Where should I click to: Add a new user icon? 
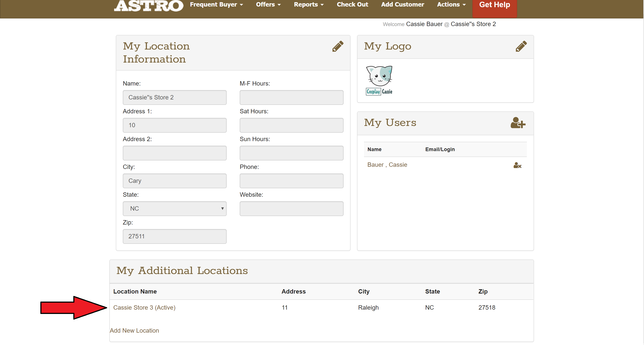point(518,123)
